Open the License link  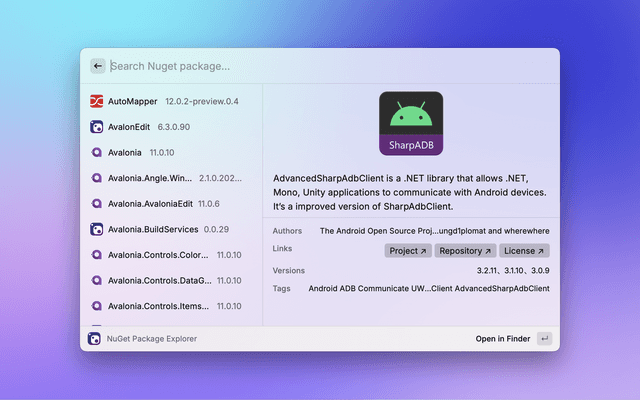point(524,251)
